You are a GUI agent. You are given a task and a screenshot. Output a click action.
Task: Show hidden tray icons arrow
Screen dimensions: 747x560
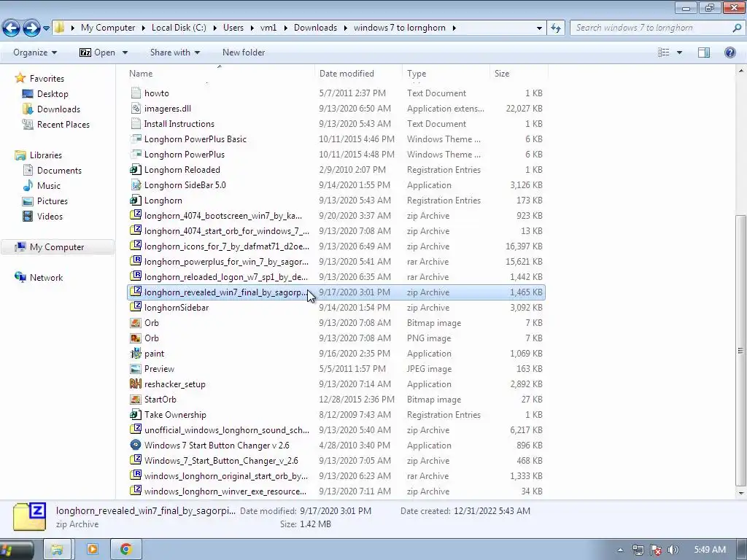[x=620, y=550]
